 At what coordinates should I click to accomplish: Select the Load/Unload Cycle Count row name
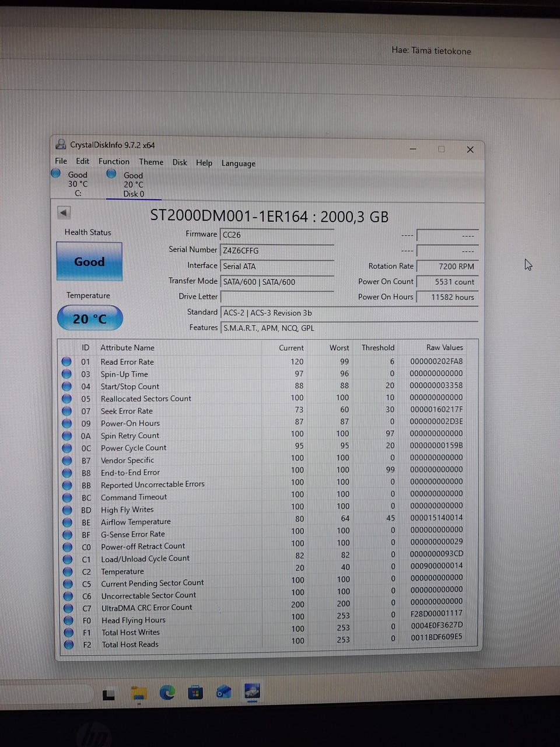[145, 558]
